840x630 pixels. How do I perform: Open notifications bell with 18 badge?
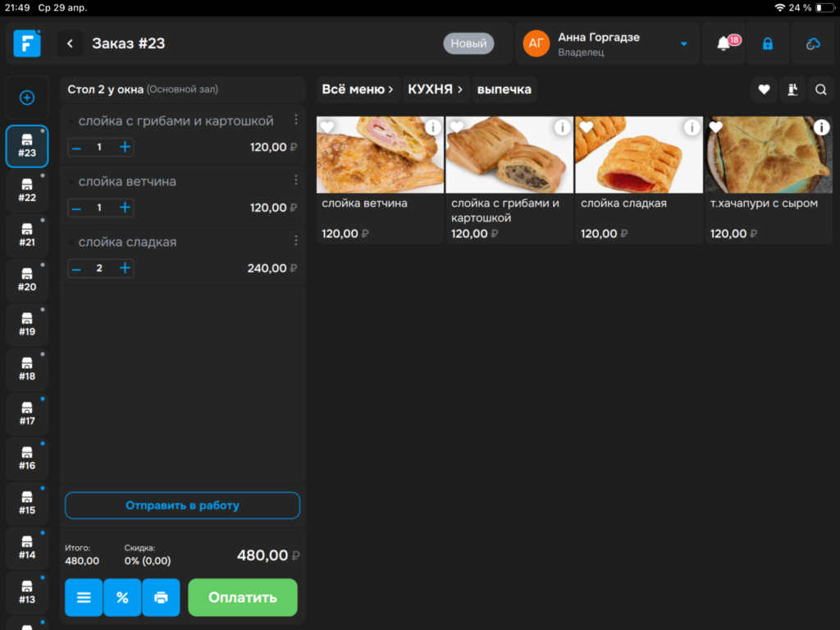pyautogui.click(x=724, y=43)
